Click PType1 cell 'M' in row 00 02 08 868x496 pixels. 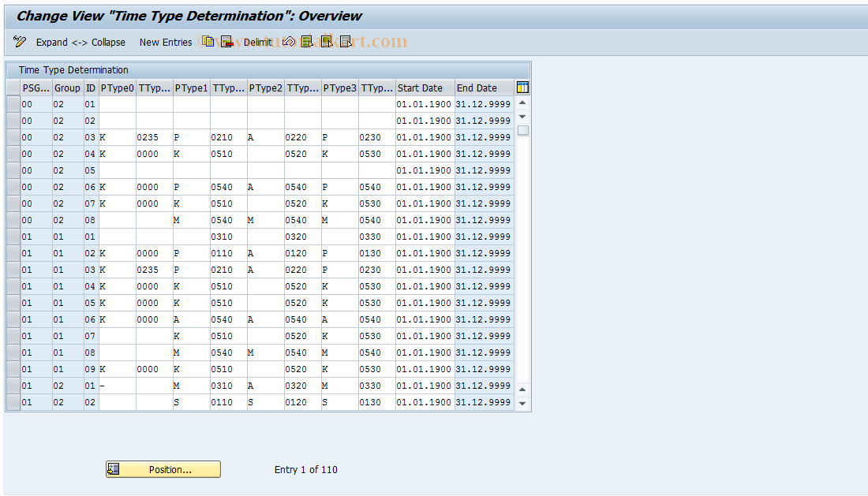click(x=192, y=220)
